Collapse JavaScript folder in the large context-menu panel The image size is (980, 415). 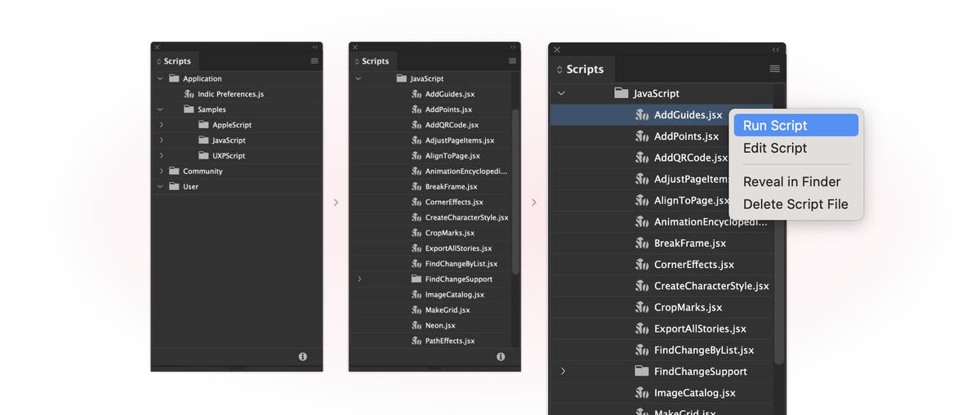click(561, 93)
